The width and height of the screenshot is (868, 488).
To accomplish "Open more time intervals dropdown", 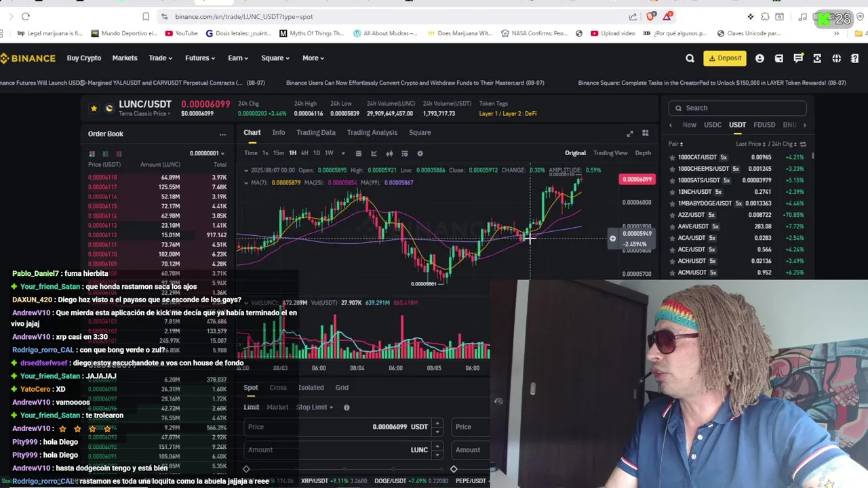I will [343, 154].
